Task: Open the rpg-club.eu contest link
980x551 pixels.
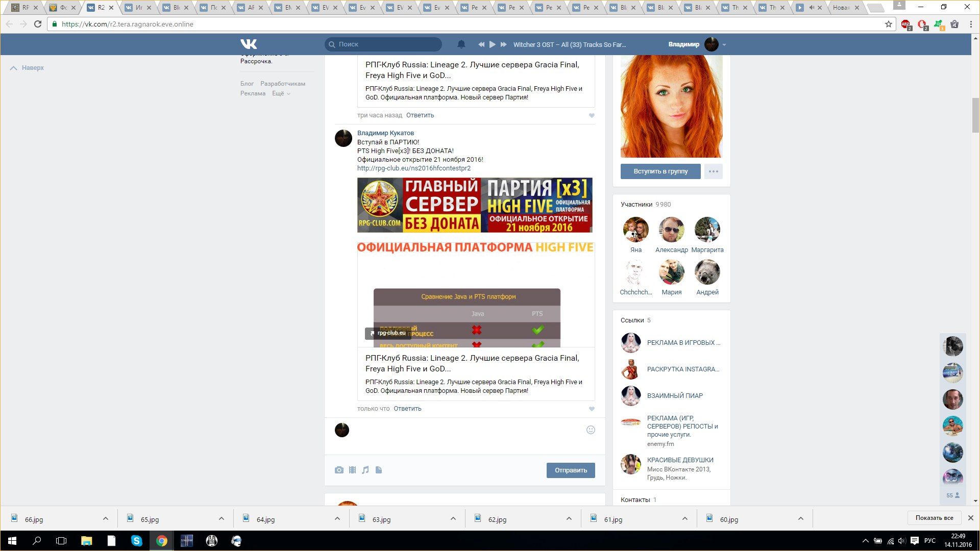Action: (413, 168)
